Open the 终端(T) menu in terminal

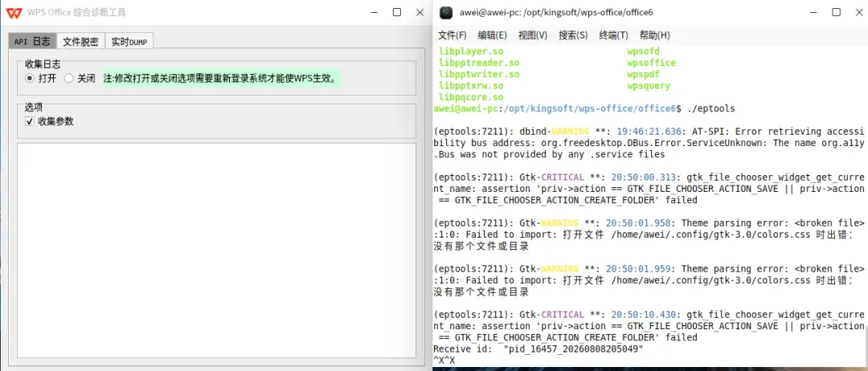pos(613,35)
